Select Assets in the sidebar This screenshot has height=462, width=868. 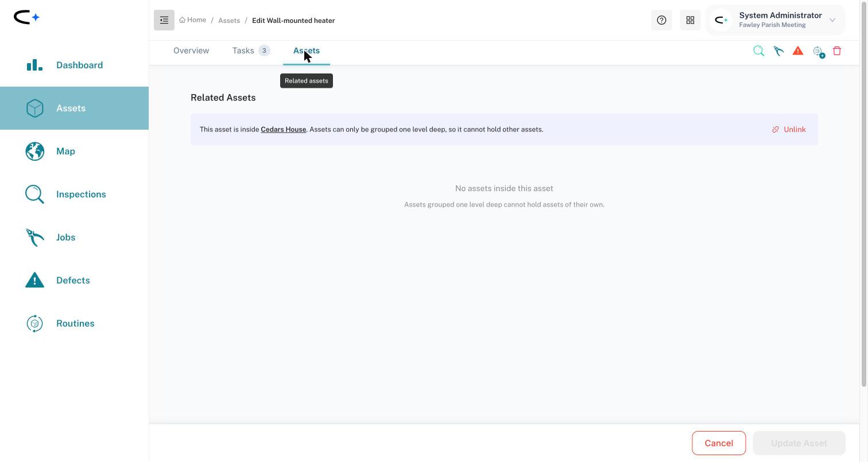pyautogui.click(x=74, y=108)
